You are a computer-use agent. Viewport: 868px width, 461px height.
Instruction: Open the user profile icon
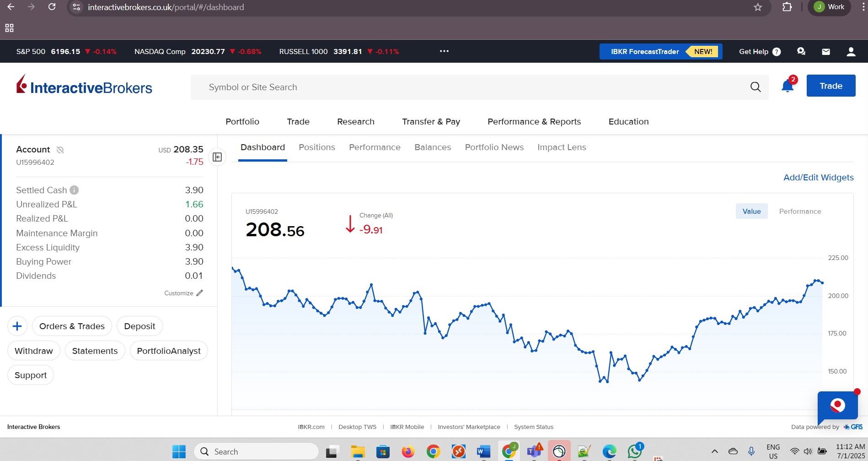pyautogui.click(x=851, y=52)
